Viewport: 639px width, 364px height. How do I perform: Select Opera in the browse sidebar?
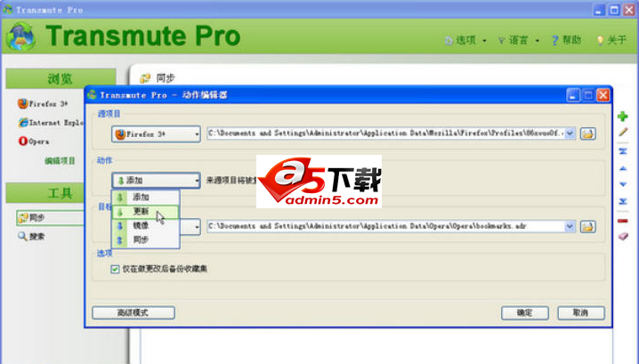(x=34, y=142)
